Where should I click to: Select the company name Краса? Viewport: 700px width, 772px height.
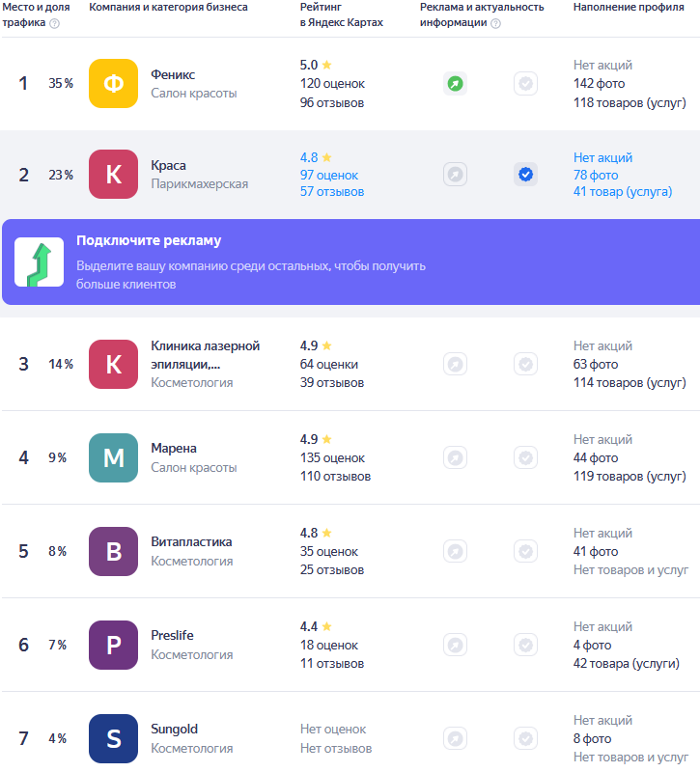(x=168, y=165)
